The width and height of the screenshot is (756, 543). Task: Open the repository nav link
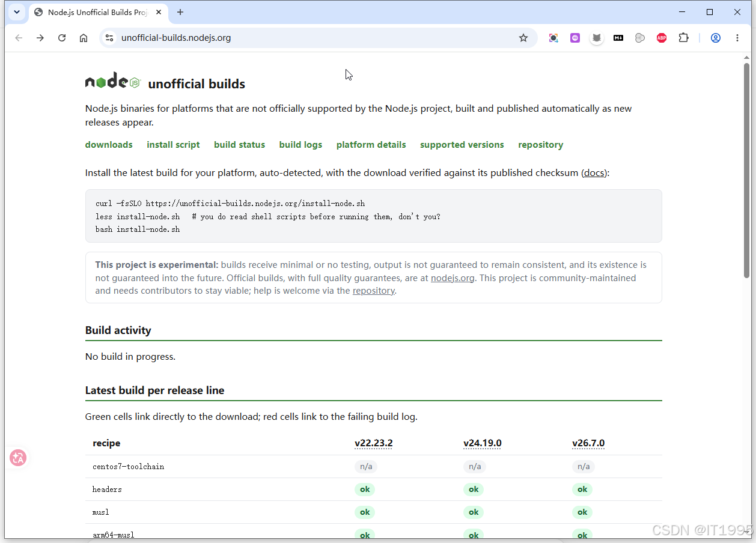click(541, 145)
